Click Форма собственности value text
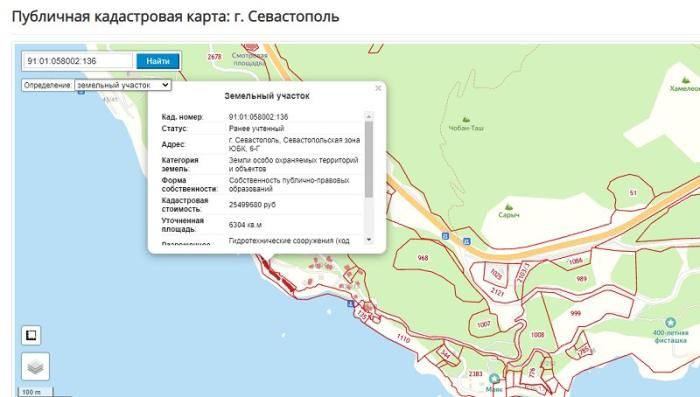Image resolution: width=700 pixels, height=397 pixels. pos(289,184)
